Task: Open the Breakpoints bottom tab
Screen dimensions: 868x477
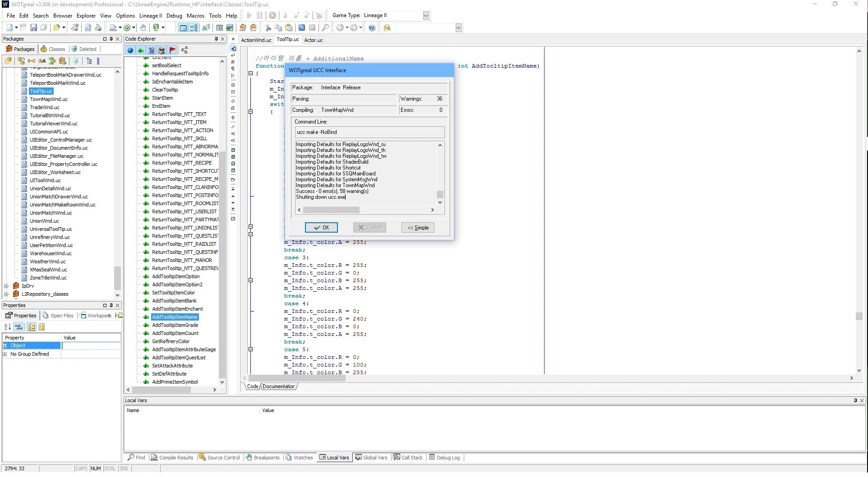Action: 263,458
